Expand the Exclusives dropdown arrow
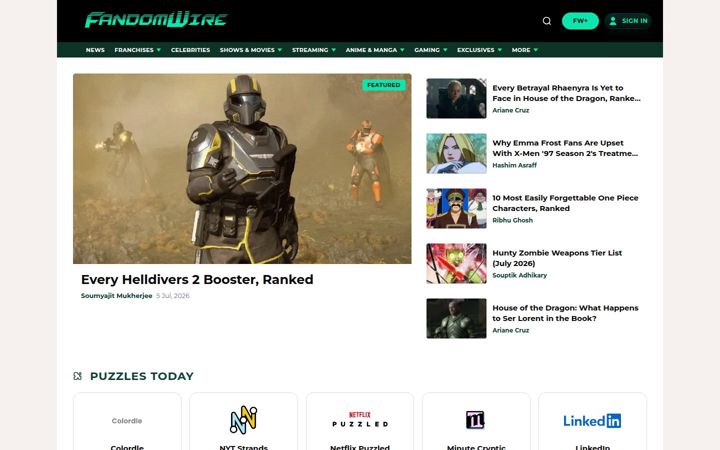The width and height of the screenshot is (720, 450). coord(500,50)
